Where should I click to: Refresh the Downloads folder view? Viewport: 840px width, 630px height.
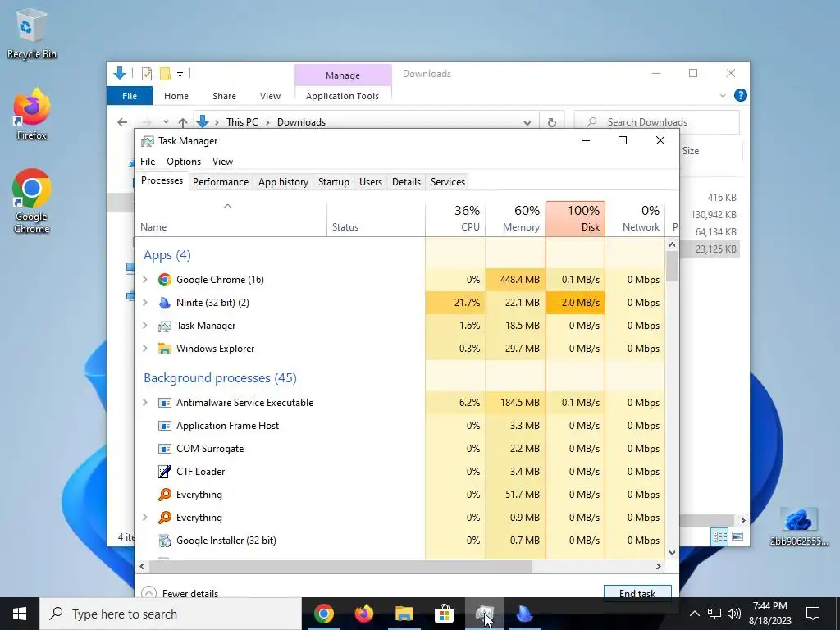point(552,122)
